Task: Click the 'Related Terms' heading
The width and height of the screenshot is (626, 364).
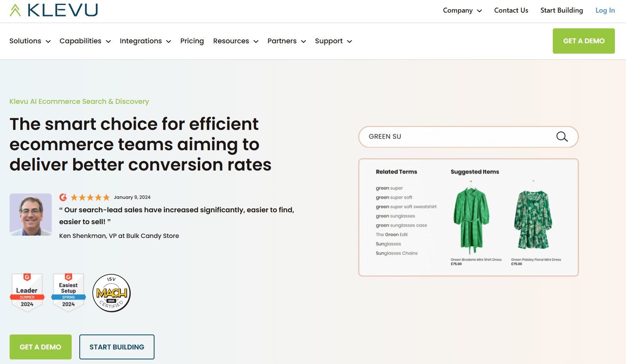Action: pyautogui.click(x=396, y=172)
